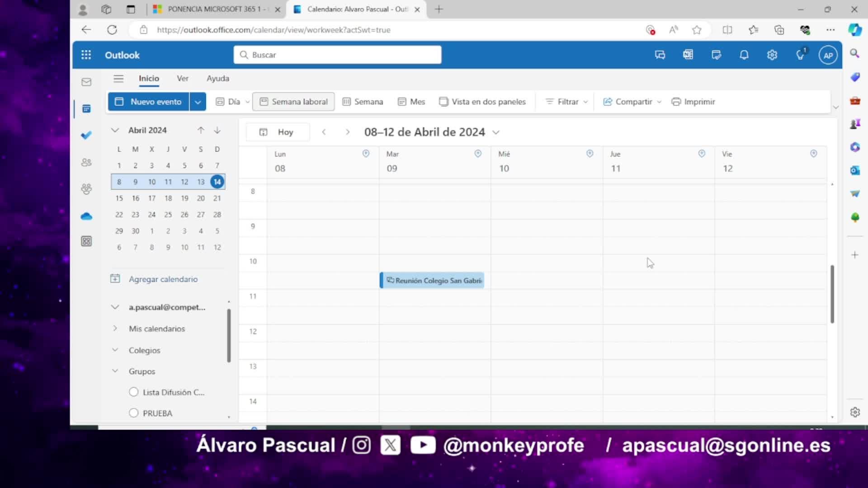
Task: Click the Agregar calendario link
Action: tap(163, 279)
